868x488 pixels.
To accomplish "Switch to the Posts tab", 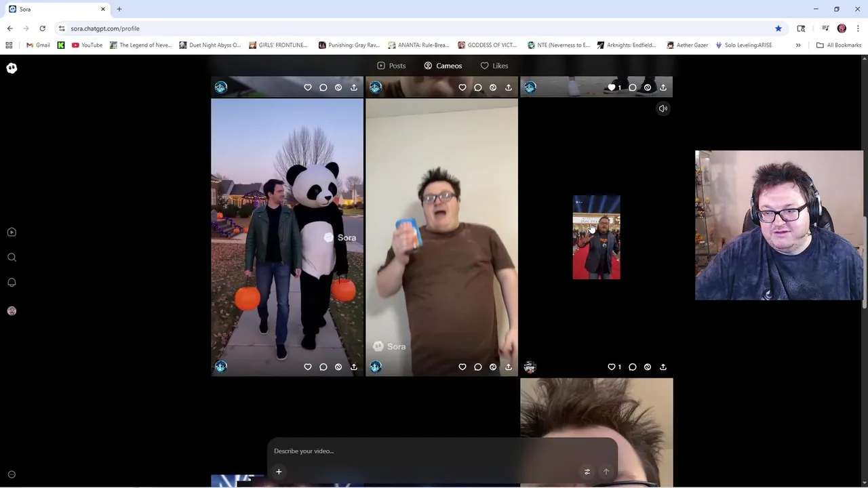I will point(391,66).
